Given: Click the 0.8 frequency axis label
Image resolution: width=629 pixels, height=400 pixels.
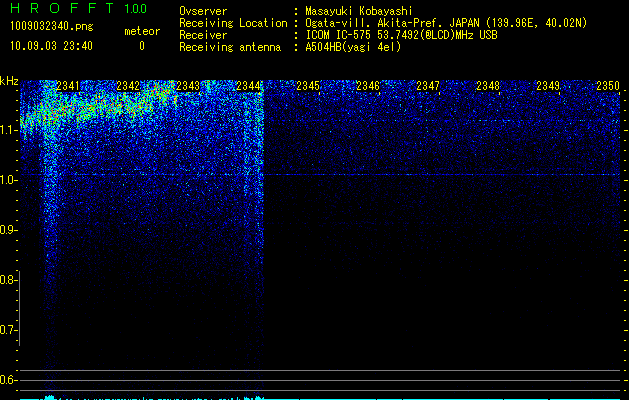Looking at the screenshot, I should tap(8, 280).
